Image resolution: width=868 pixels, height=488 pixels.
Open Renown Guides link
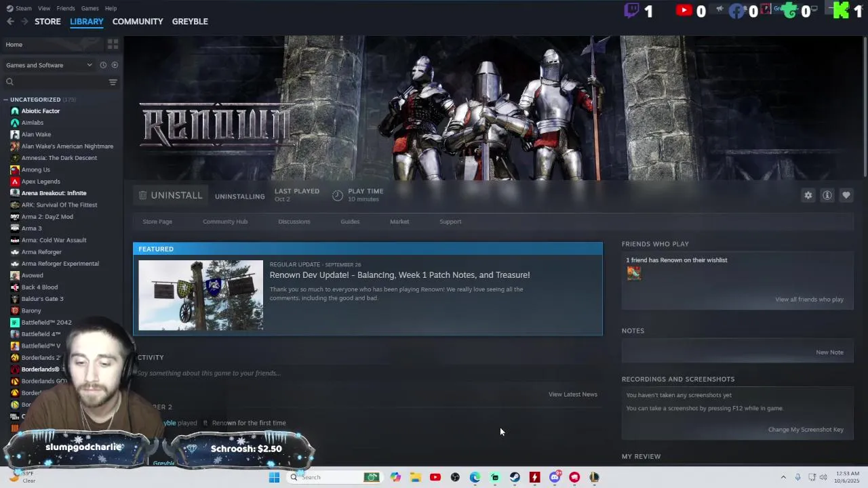pos(350,222)
